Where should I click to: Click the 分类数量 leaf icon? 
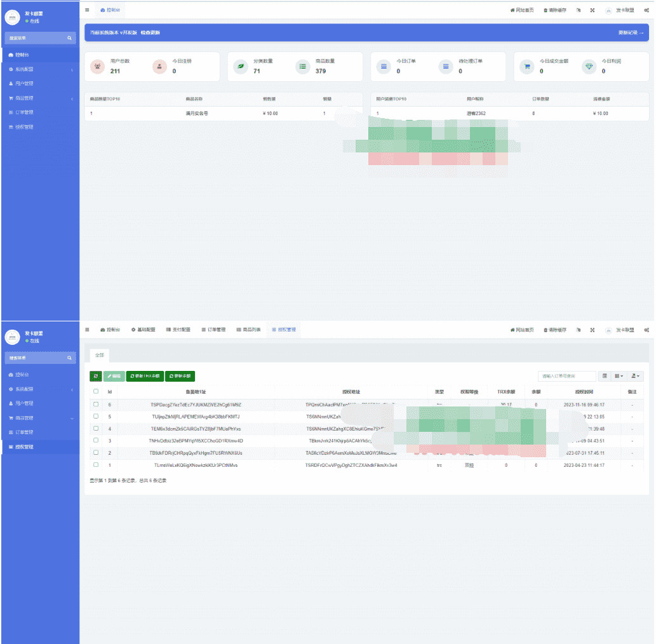point(241,66)
